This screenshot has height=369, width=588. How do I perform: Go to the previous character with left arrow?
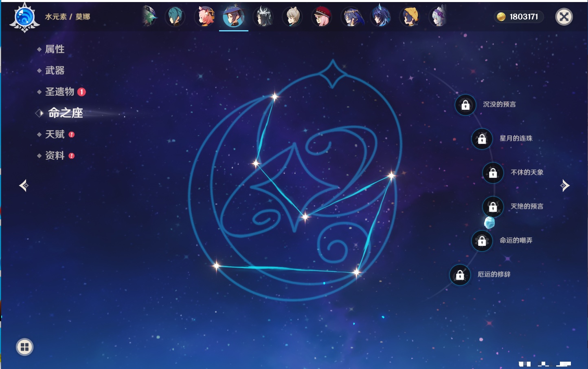24,186
